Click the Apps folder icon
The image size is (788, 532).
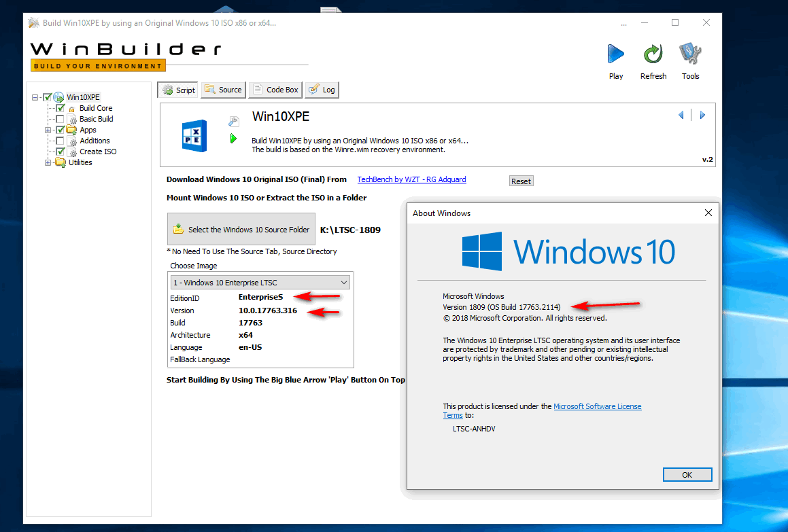[x=71, y=130]
